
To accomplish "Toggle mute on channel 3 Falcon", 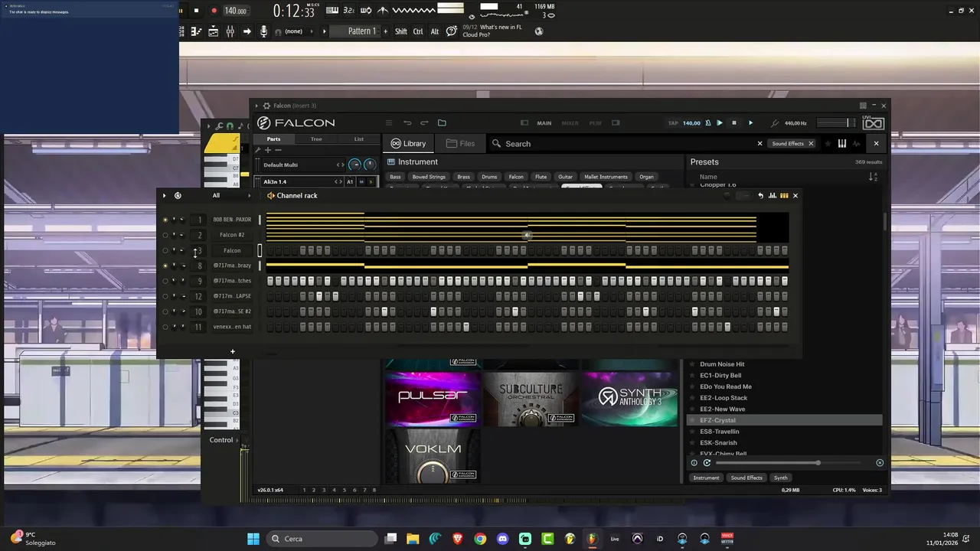I will click(x=165, y=250).
